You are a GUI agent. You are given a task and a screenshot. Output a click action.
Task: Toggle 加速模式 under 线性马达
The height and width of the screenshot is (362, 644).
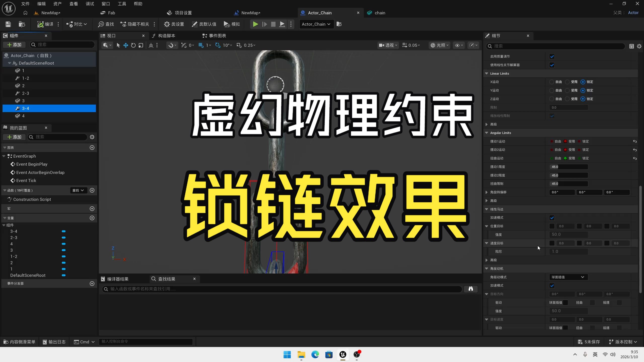[x=552, y=218]
